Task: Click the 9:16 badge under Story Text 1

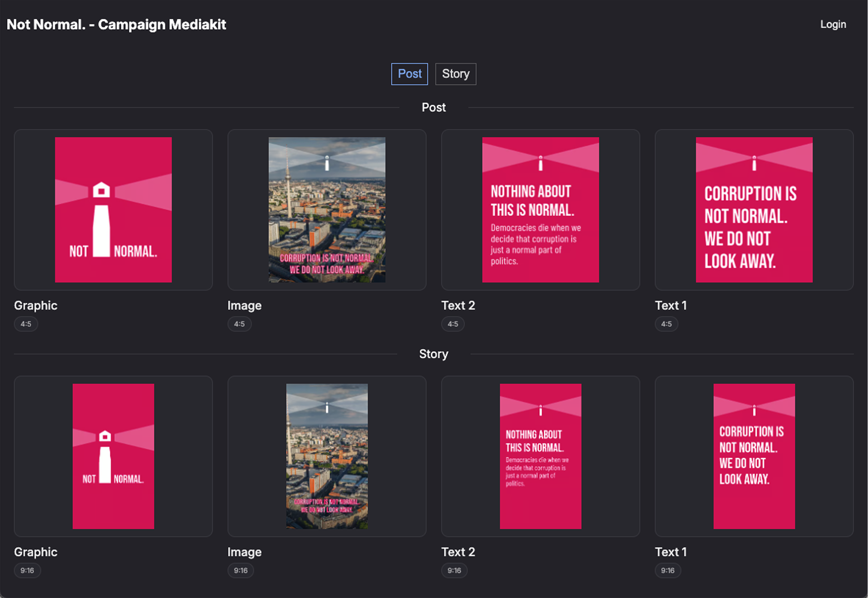Action: [668, 570]
